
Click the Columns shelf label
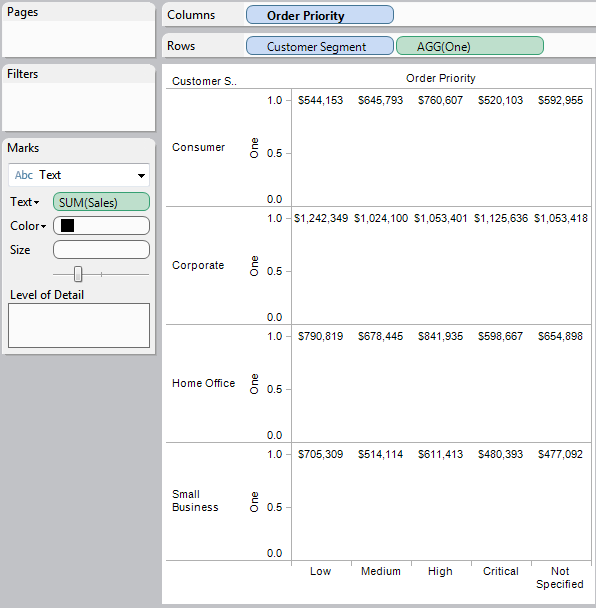[x=191, y=15]
